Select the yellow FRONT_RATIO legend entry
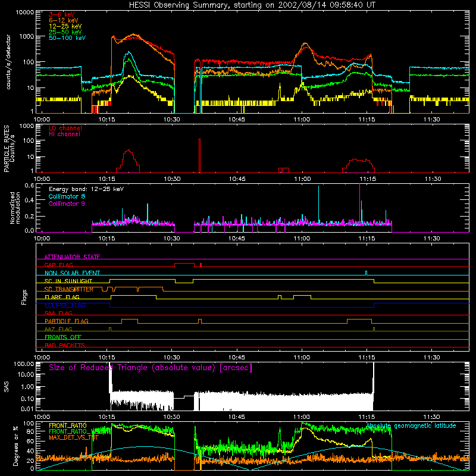The width and height of the screenshot is (476, 476). 68,425
